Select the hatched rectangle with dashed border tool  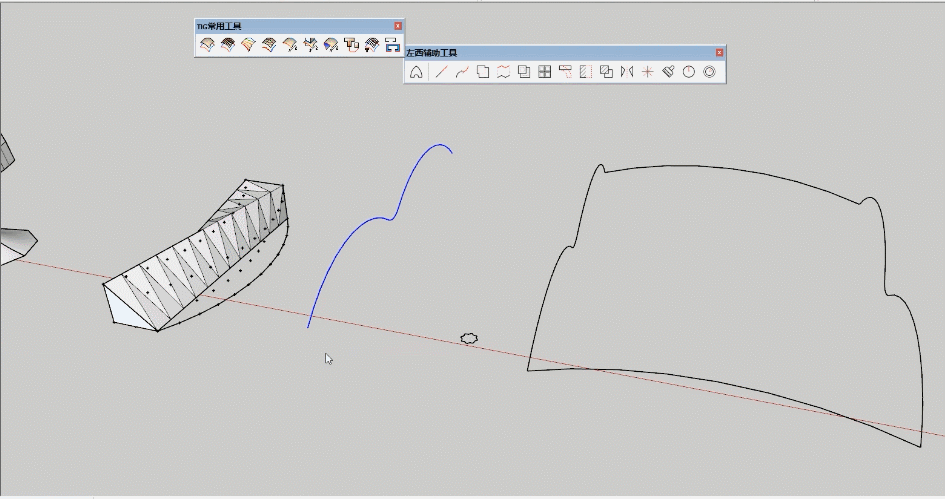click(586, 72)
